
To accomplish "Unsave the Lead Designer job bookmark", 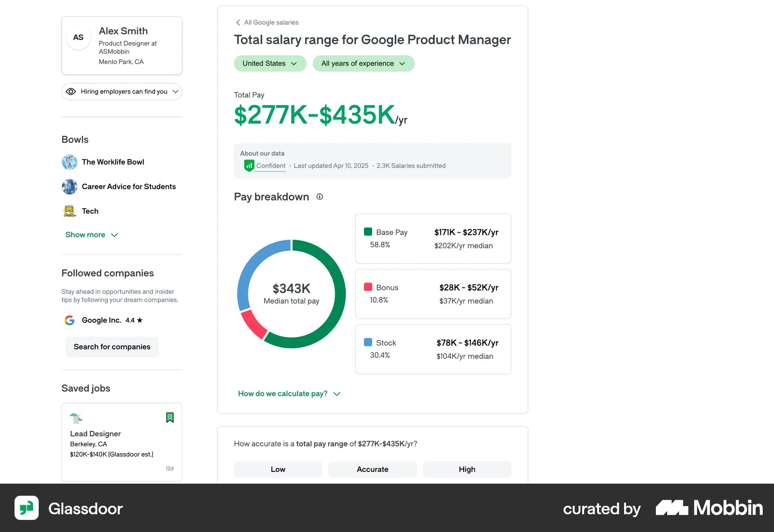I will click(x=170, y=418).
